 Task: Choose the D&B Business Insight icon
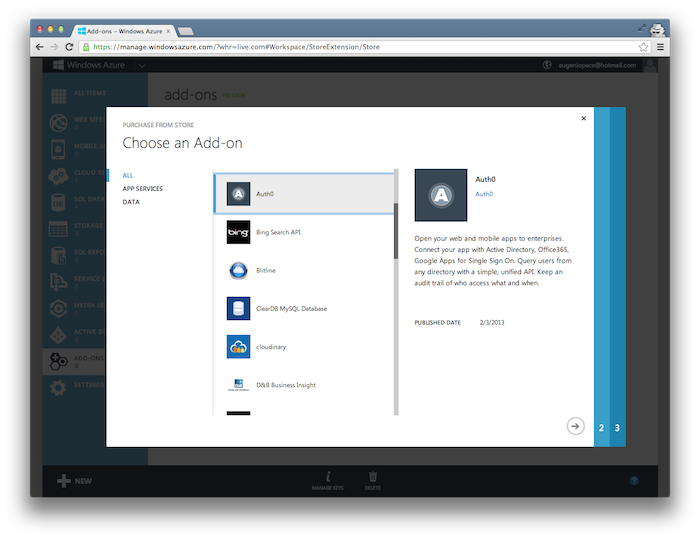(x=238, y=384)
